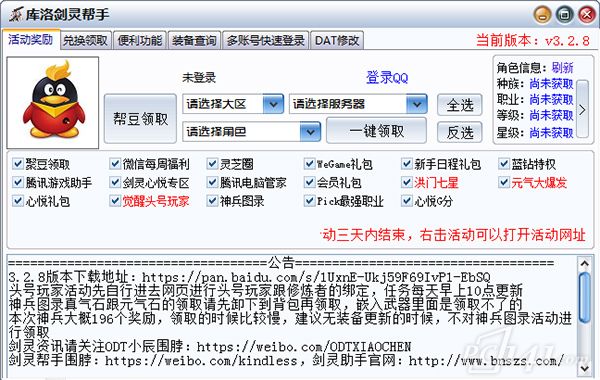Switch to the DAT修改 tab
The width and height of the screenshot is (600, 380).
[x=337, y=40]
